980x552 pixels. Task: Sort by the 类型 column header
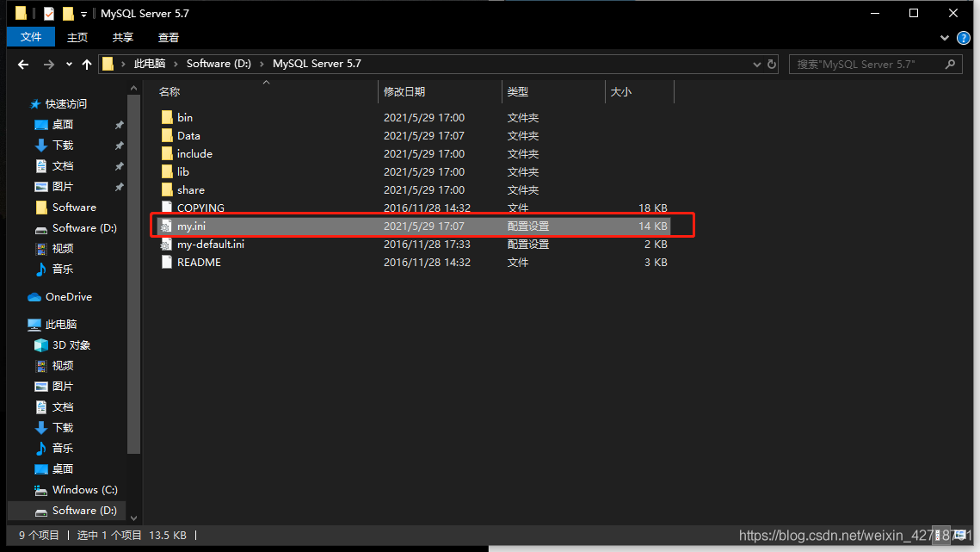[x=517, y=91]
